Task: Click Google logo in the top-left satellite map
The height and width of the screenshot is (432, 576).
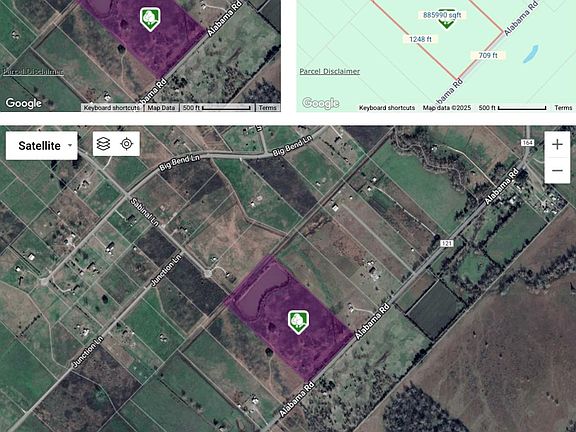Action: [x=23, y=103]
